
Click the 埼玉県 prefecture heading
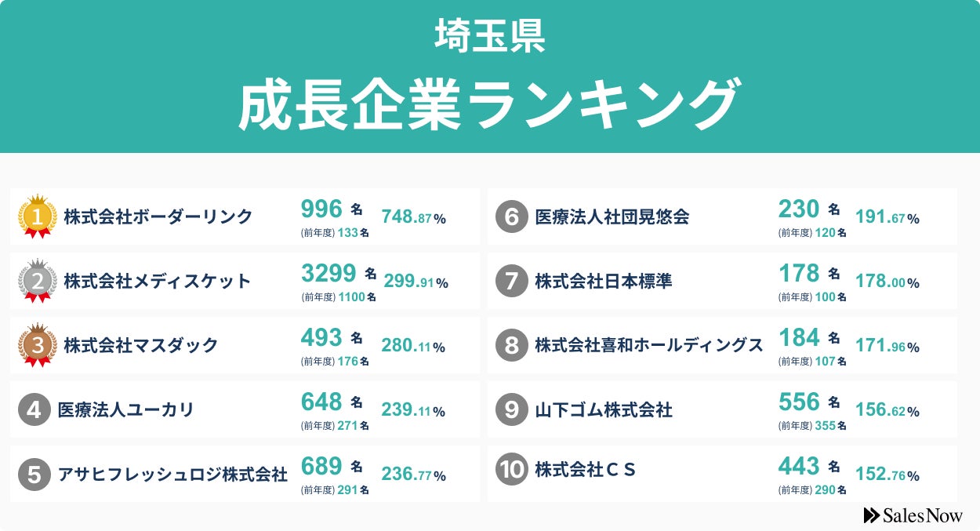tap(489, 36)
